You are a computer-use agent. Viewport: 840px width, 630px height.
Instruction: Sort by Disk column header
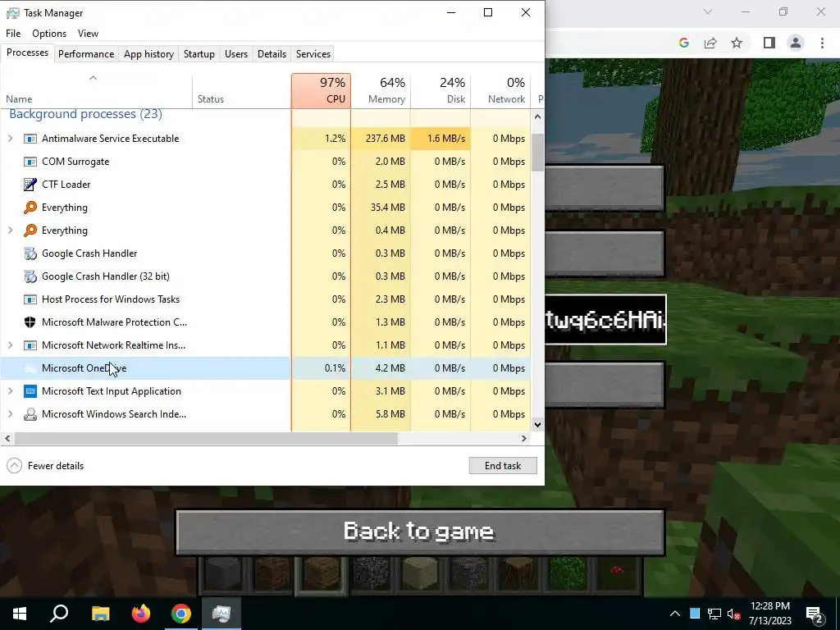[441, 90]
